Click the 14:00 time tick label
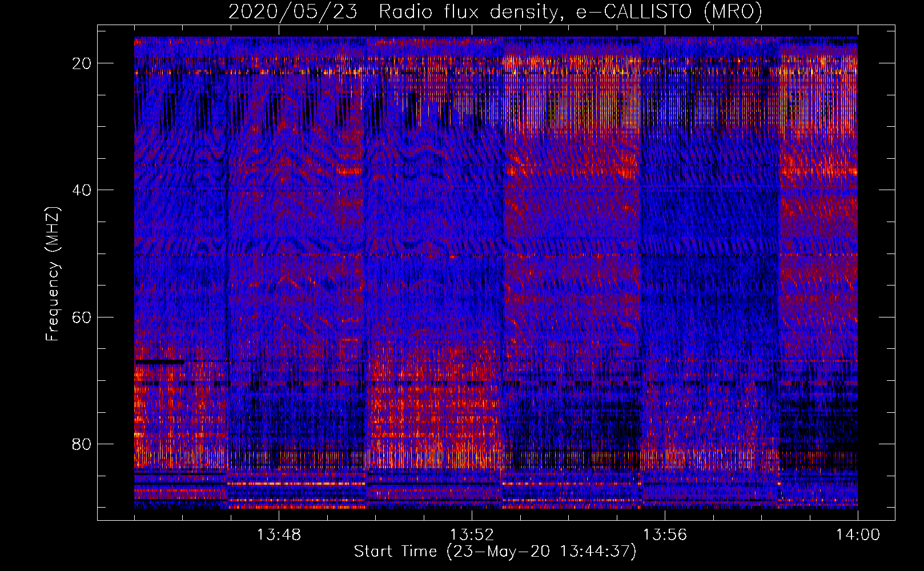 pyautogui.click(x=858, y=535)
